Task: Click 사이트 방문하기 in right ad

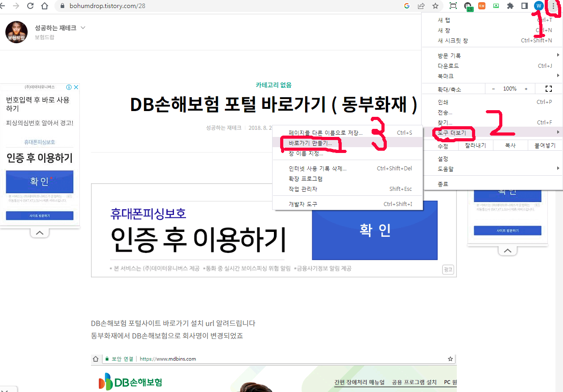Action: (508, 231)
